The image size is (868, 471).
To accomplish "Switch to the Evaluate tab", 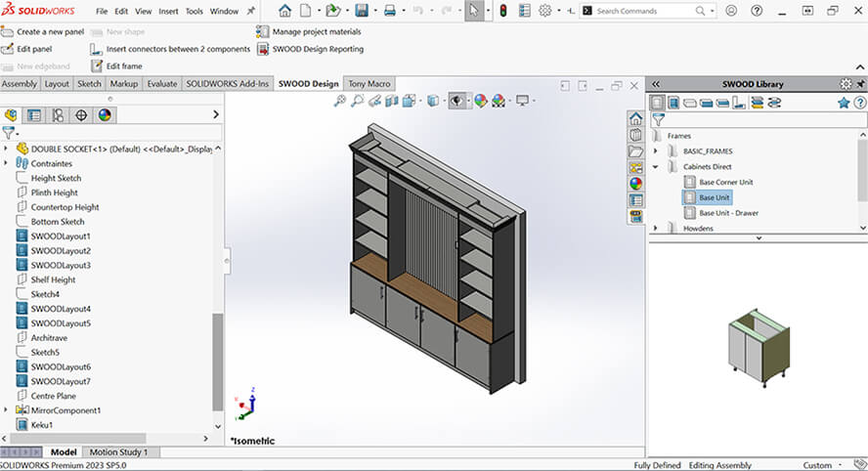I will tap(161, 84).
